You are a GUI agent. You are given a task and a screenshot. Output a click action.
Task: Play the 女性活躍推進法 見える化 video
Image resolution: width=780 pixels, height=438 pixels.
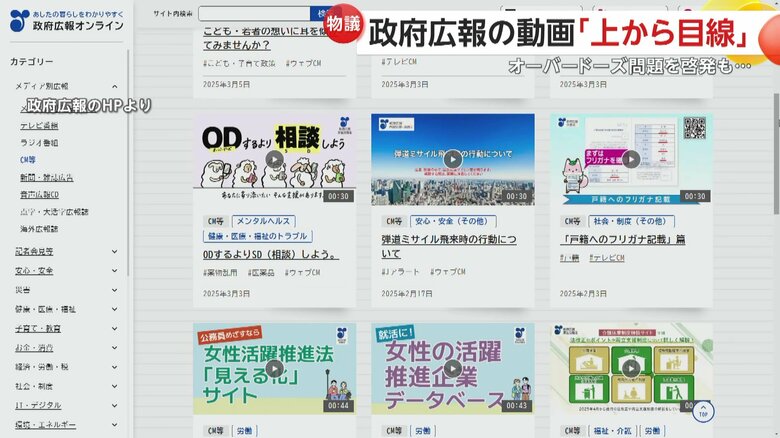coord(274,368)
